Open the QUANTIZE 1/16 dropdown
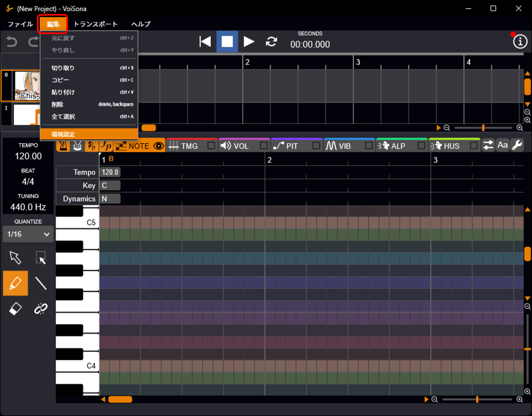532x416 pixels. tap(28, 234)
